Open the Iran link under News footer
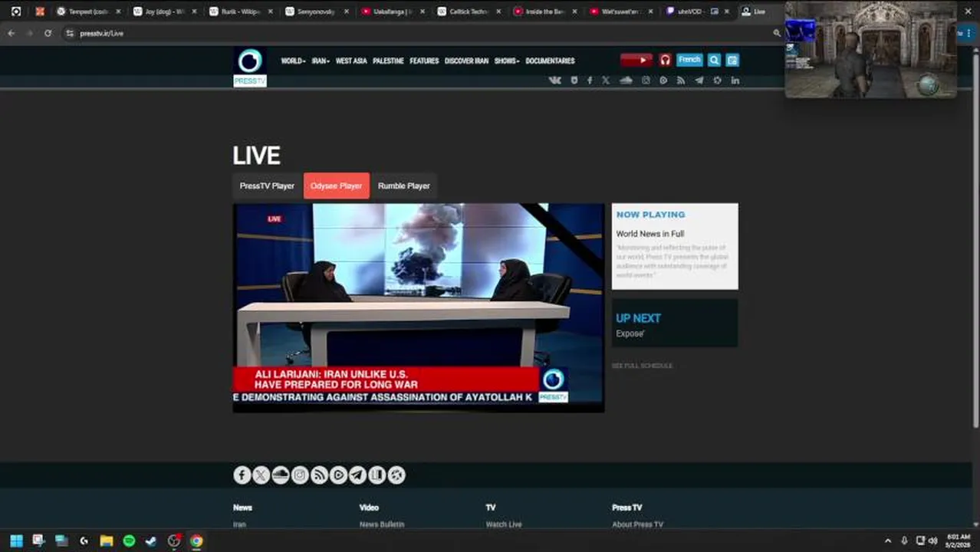This screenshot has width=980, height=552. (x=239, y=524)
